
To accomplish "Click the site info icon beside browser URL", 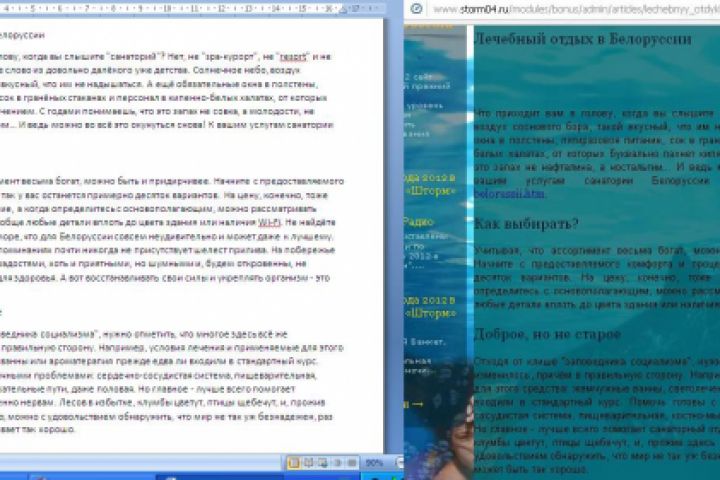I will coord(416,8).
